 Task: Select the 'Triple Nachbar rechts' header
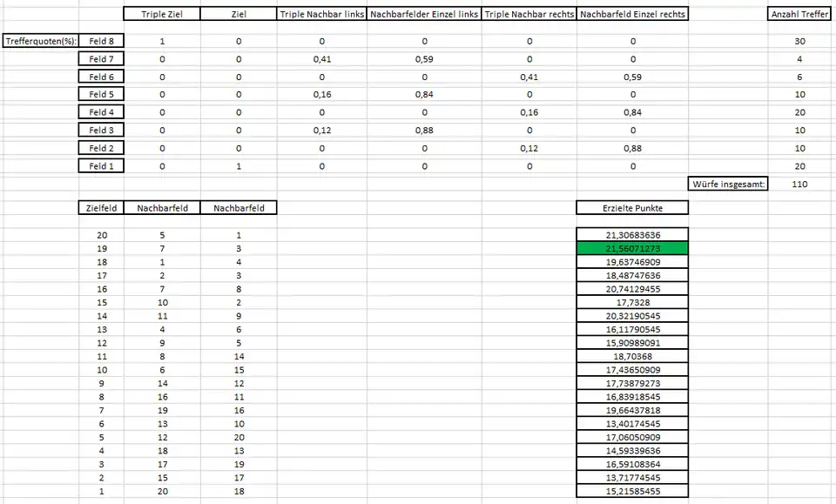pyautogui.click(x=529, y=14)
